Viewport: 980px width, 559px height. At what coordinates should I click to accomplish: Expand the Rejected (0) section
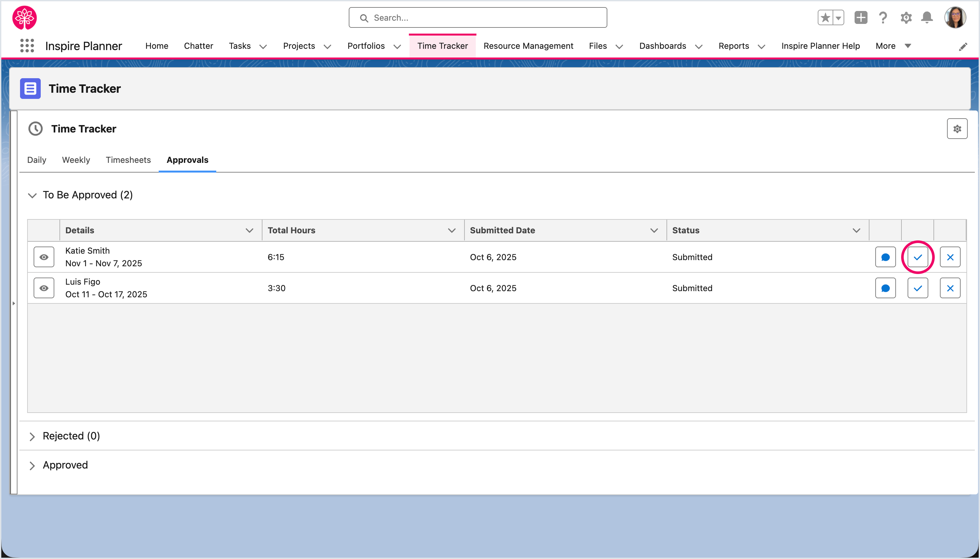32,436
